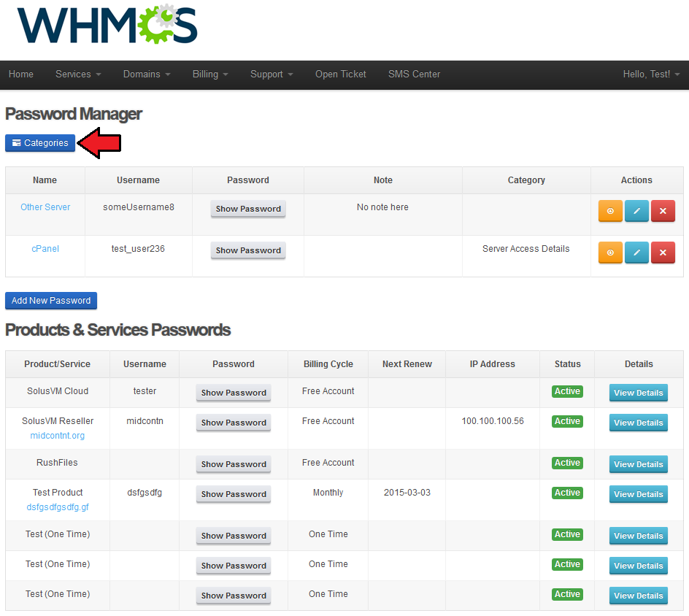View details of Test Product
The height and width of the screenshot is (616, 689).
coord(639,494)
